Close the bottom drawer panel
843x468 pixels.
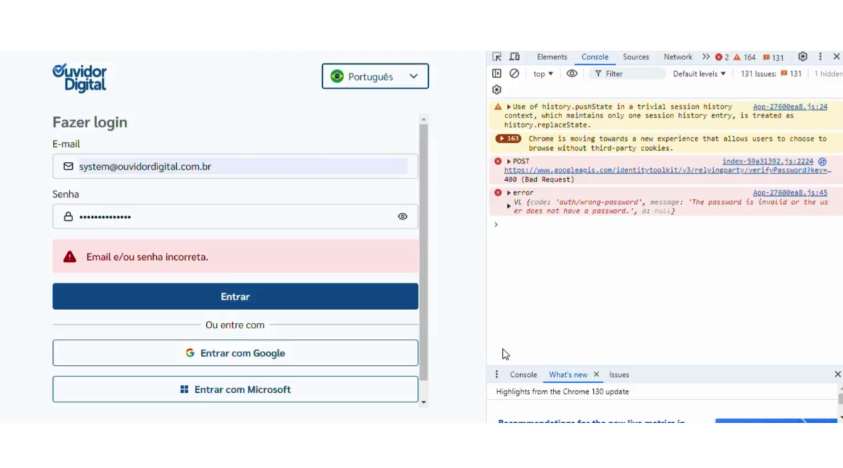coord(837,374)
